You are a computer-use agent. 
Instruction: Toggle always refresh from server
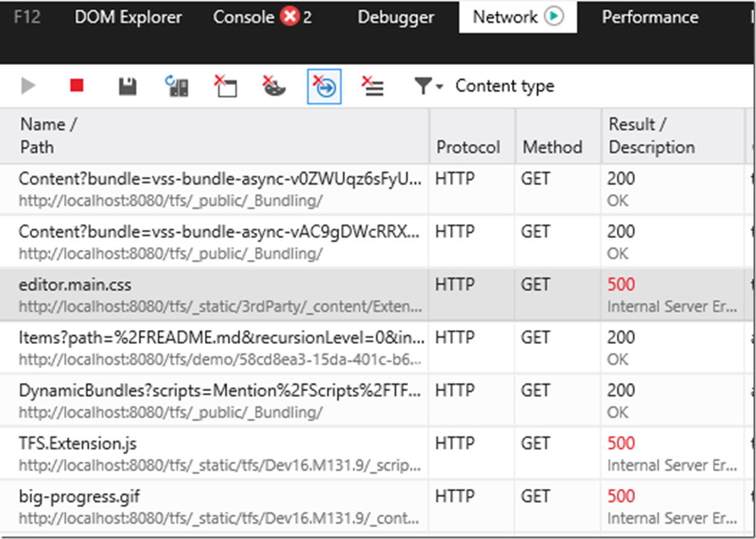pos(177,87)
